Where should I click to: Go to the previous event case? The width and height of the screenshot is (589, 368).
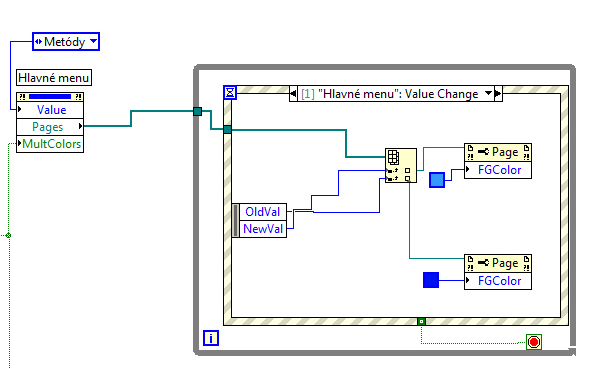(293, 94)
